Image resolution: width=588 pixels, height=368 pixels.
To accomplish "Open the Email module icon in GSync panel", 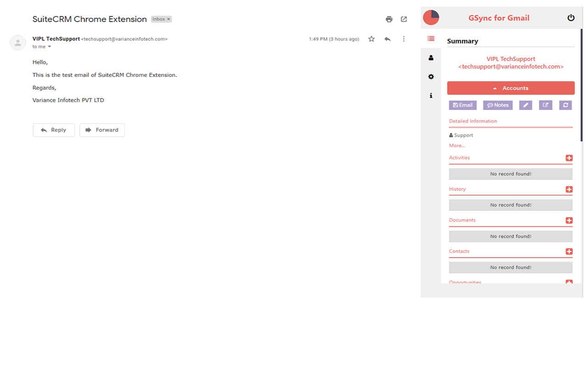I will click(x=463, y=105).
